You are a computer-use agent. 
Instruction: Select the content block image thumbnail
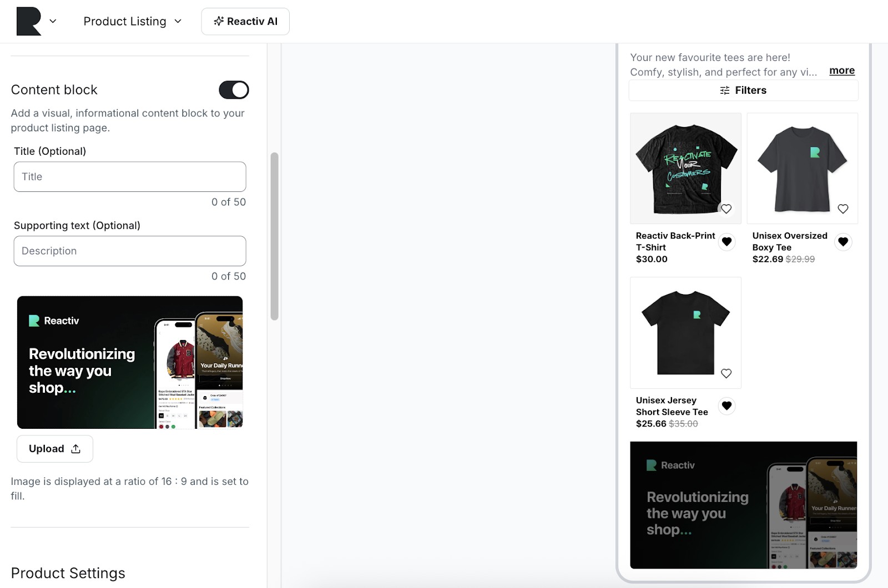[130, 362]
